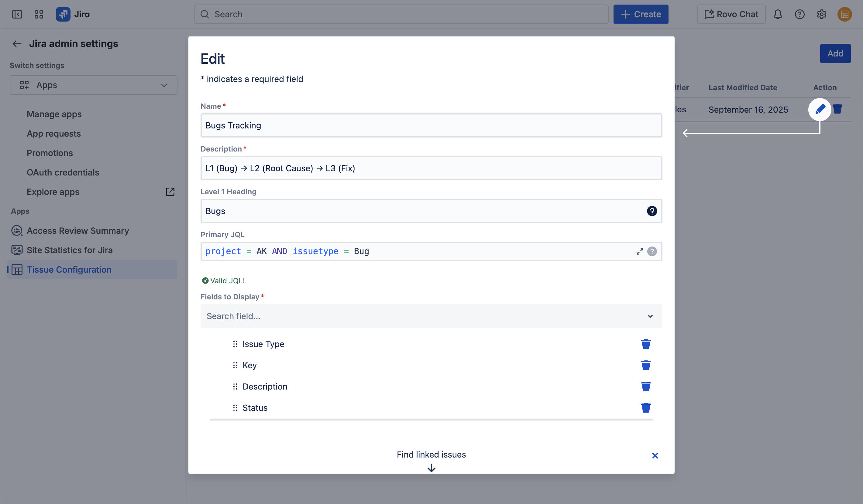
Task: Click the Create button
Action: click(x=640, y=14)
